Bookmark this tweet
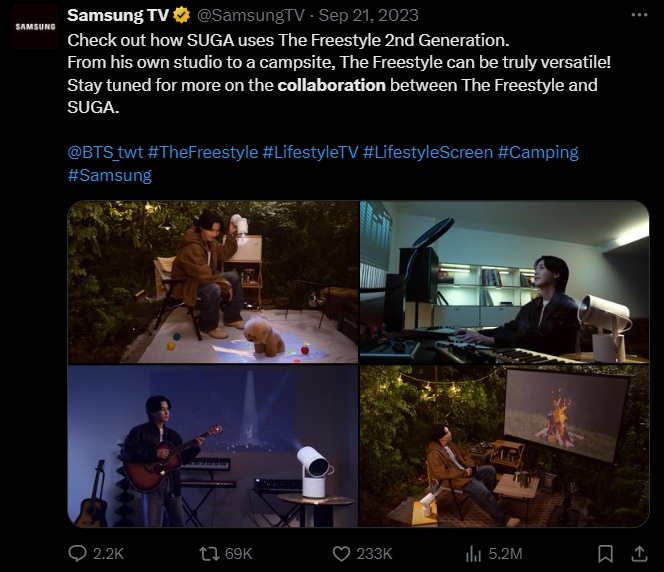664x572 pixels. coord(604,552)
